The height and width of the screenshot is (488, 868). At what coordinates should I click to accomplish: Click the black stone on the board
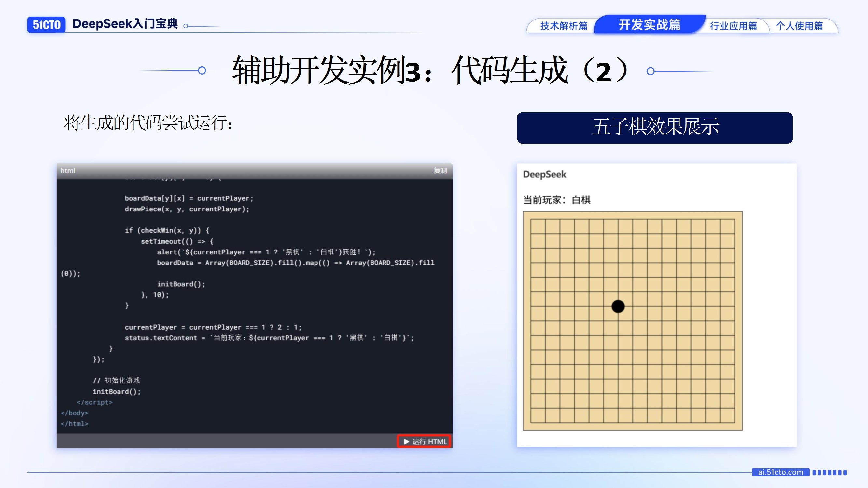pyautogui.click(x=618, y=306)
